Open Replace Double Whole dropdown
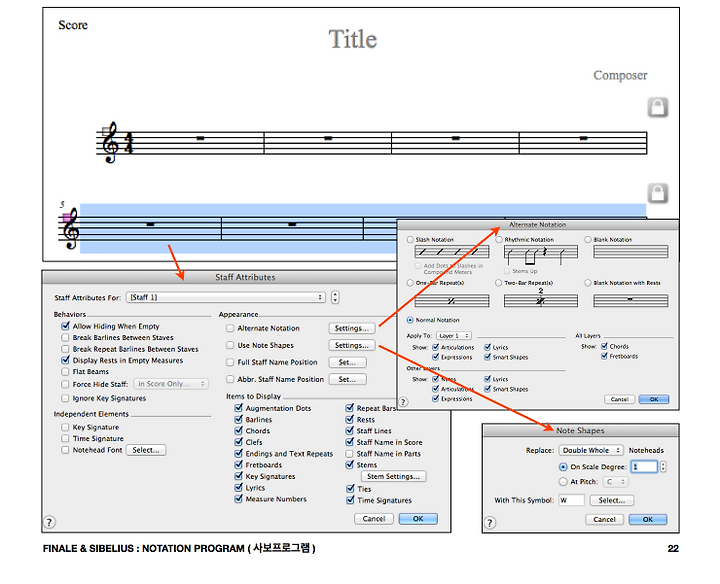Screen dimensions: 720x584 (591, 450)
